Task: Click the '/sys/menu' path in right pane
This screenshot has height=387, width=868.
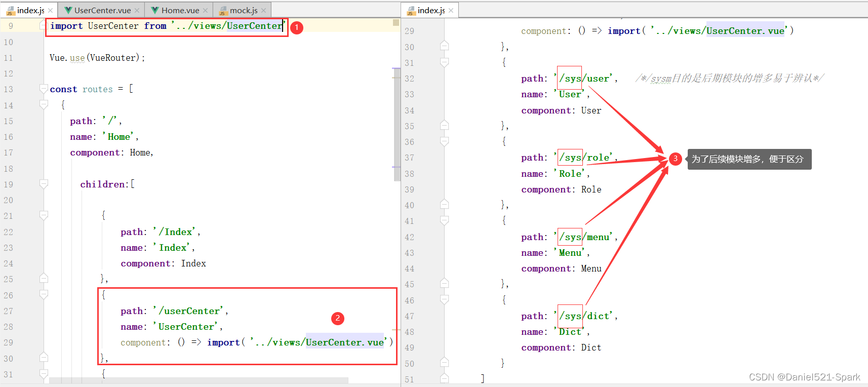Action: click(x=584, y=237)
